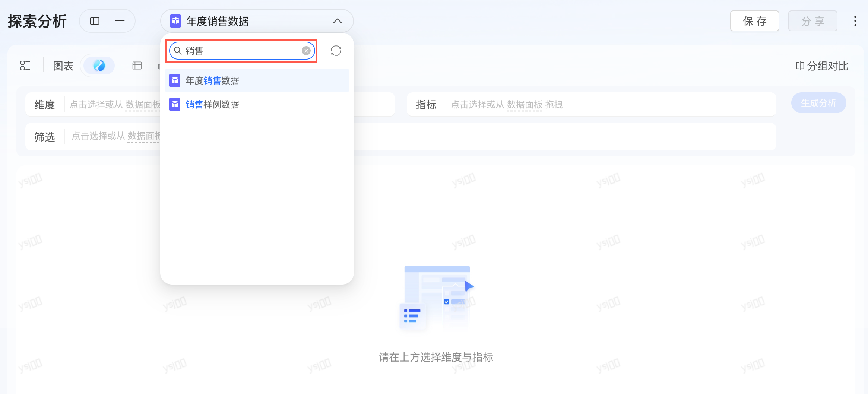Click the 图表 chart label
The image size is (868, 394).
(x=63, y=66)
